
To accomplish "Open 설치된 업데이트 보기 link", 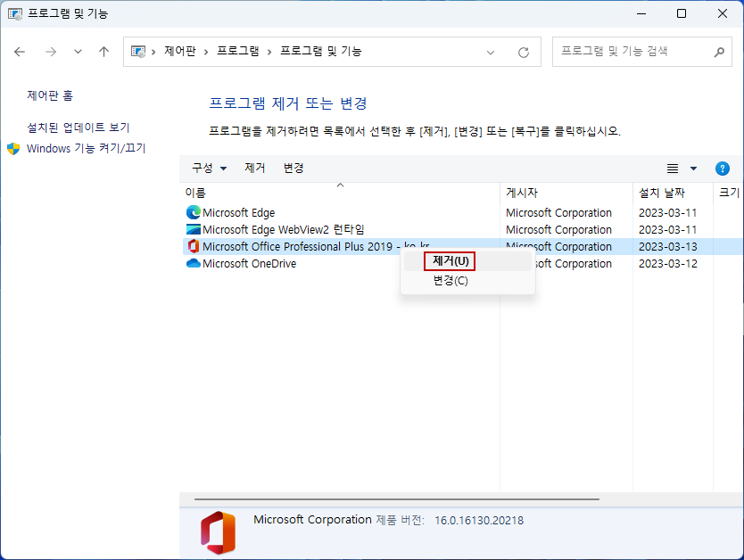I will pyautogui.click(x=79, y=128).
